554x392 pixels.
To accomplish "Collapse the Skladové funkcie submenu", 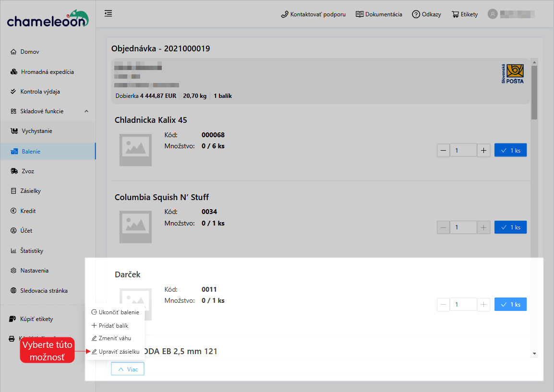I will coord(86,111).
